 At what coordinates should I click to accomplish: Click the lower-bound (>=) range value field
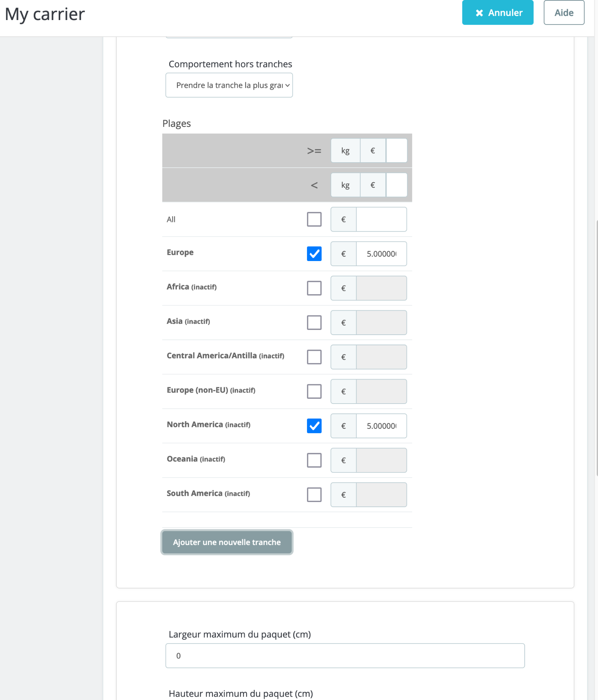tap(396, 151)
